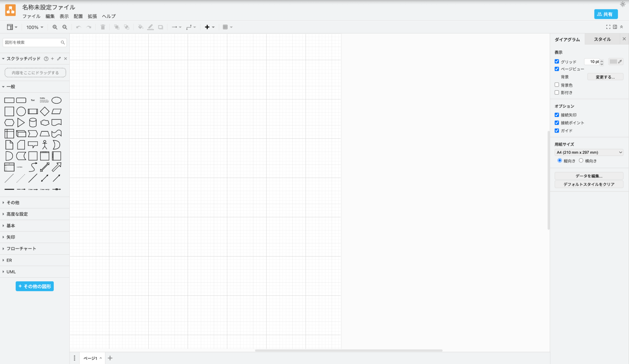Click the 変更する... background button

[605, 77]
